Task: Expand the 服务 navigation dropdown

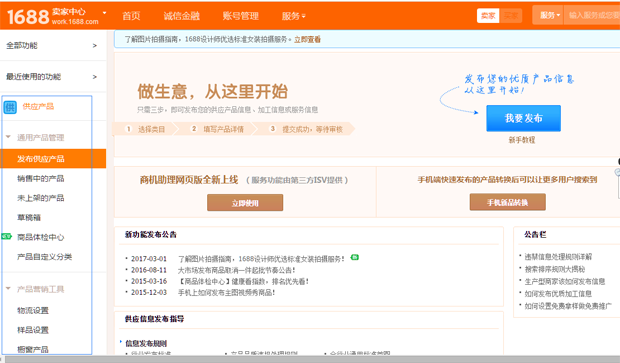Action: pyautogui.click(x=293, y=16)
